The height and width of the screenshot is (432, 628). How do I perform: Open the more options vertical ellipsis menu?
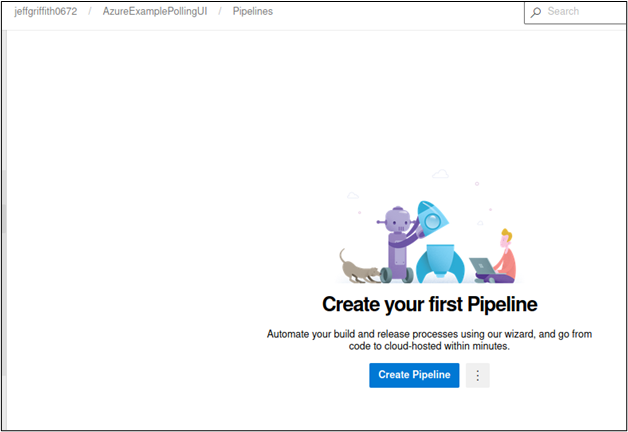(x=477, y=375)
